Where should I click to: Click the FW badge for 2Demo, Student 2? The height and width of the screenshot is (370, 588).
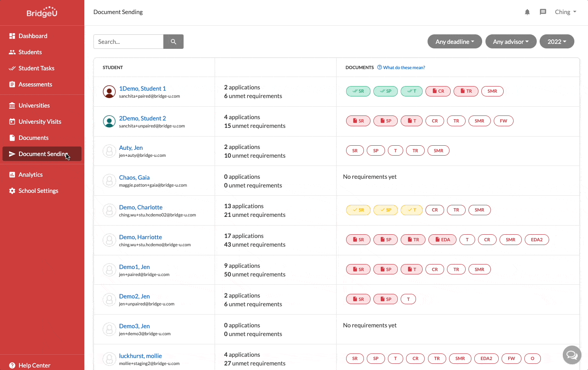504,121
